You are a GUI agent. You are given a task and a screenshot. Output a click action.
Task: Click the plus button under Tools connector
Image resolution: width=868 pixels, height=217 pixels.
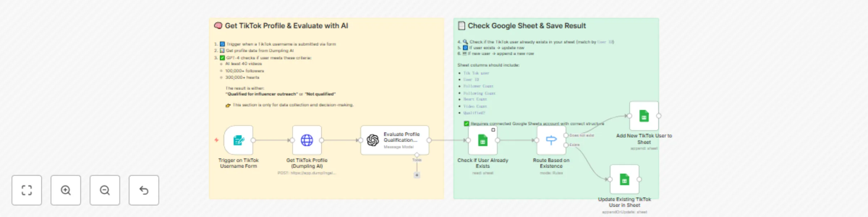pyautogui.click(x=417, y=175)
